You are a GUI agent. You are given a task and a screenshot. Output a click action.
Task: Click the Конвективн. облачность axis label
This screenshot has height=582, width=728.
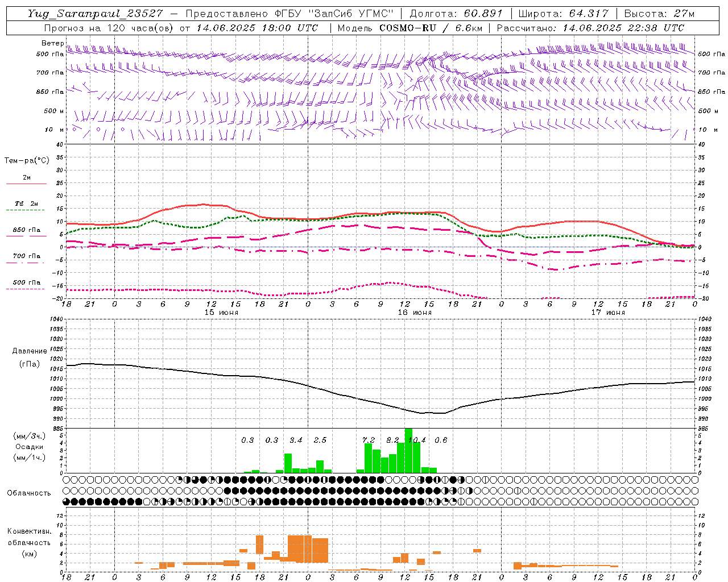pyautogui.click(x=29, y=542)
